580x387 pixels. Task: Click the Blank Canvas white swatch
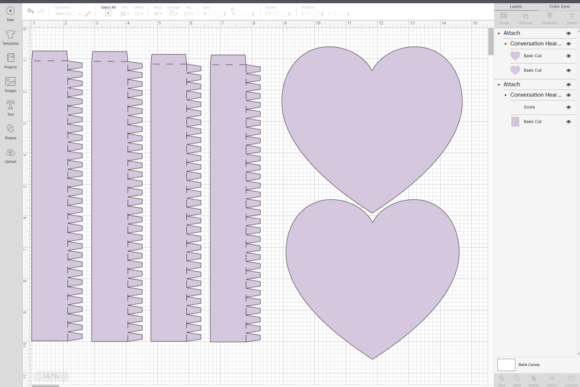click(506, 364)
